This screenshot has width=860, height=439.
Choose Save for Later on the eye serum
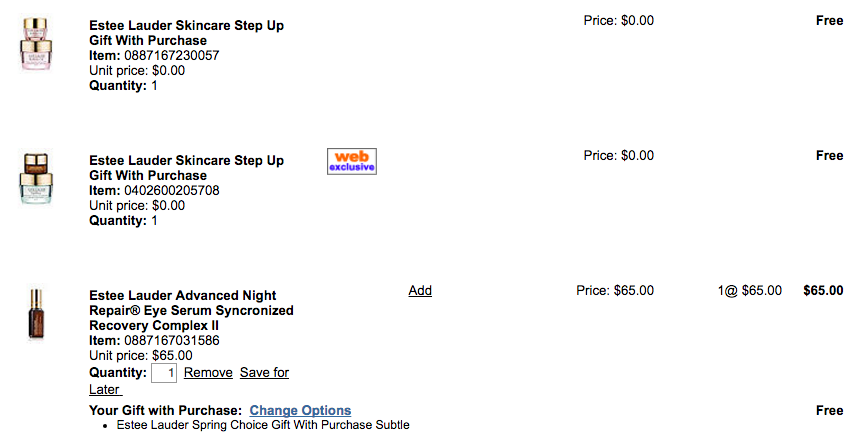[189, 381]
